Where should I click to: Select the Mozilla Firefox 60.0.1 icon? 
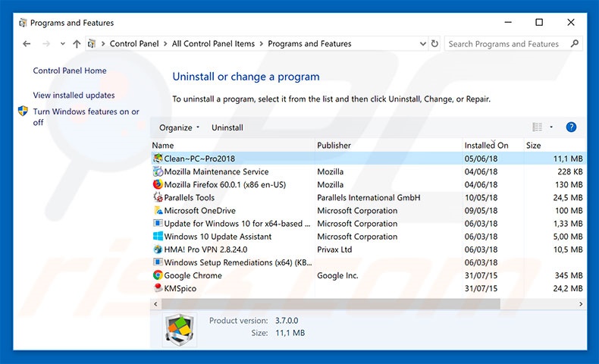point(158,184)
